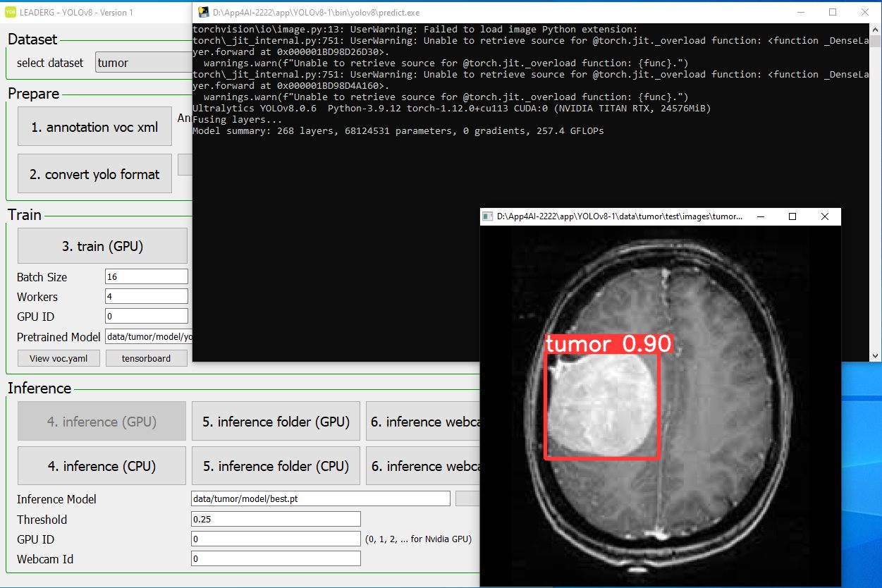This screenshot has height=588, width=882.
Task: Click the tumor image viewer window icon
Action: 488,216
